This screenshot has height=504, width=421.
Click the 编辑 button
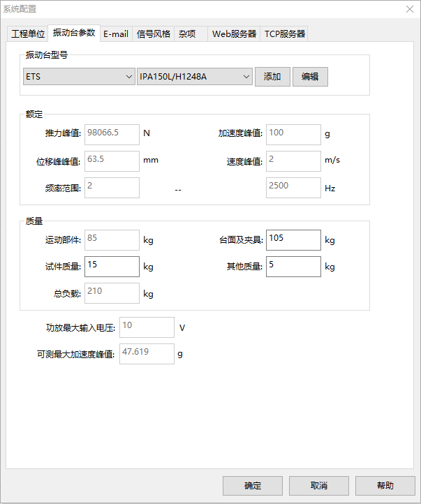[x=310, y=77]
